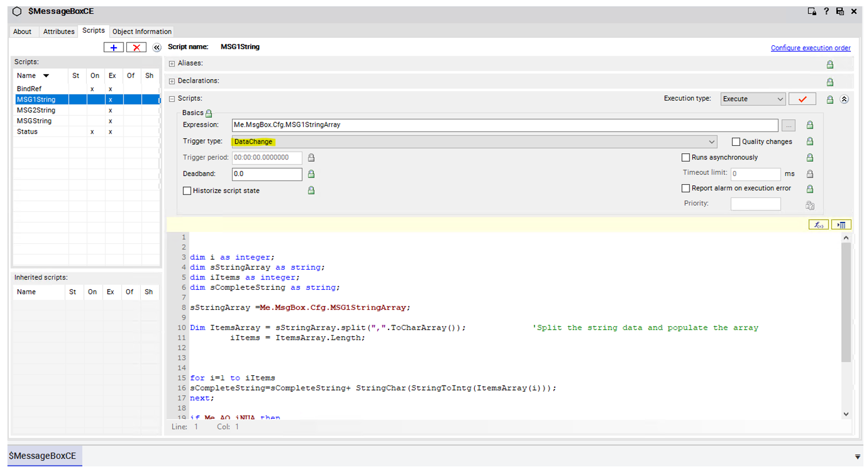The height and width of the screenshot is (475, 868).
Task: Select the Scripts tab
Action: [x=94, y=30]
